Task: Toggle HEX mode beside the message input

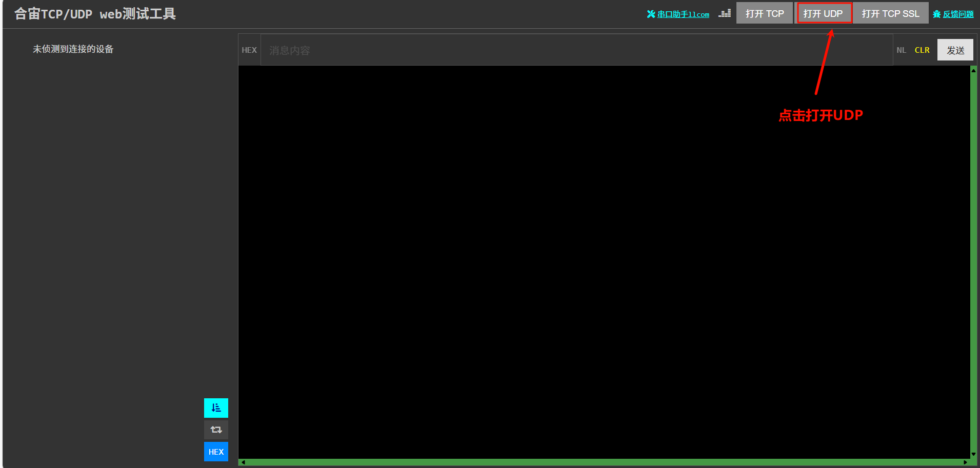Action: point(249,50)
